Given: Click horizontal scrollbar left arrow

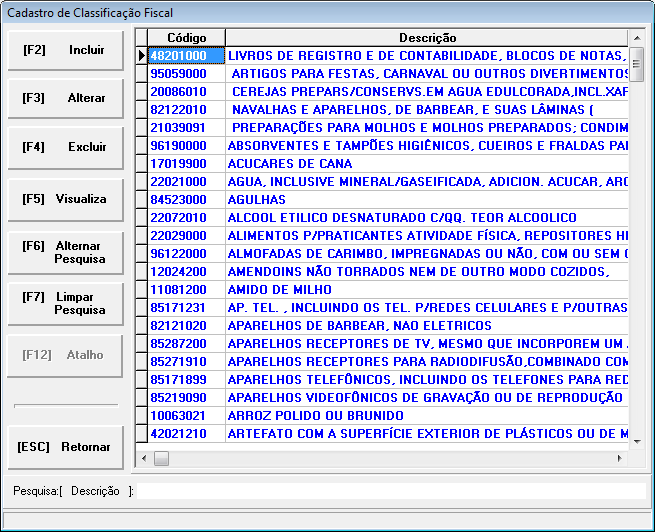Looking at the screenshot, I should point(144,459).
